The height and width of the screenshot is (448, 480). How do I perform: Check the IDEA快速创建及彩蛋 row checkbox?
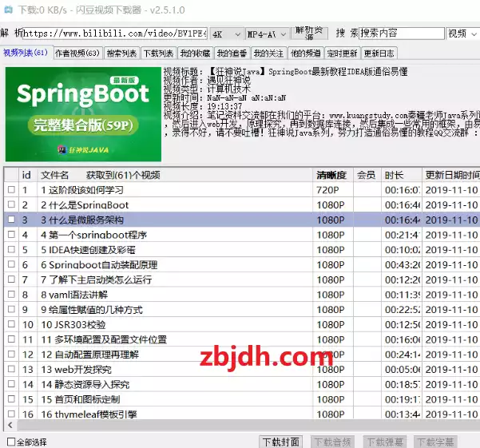click(11, 249)
